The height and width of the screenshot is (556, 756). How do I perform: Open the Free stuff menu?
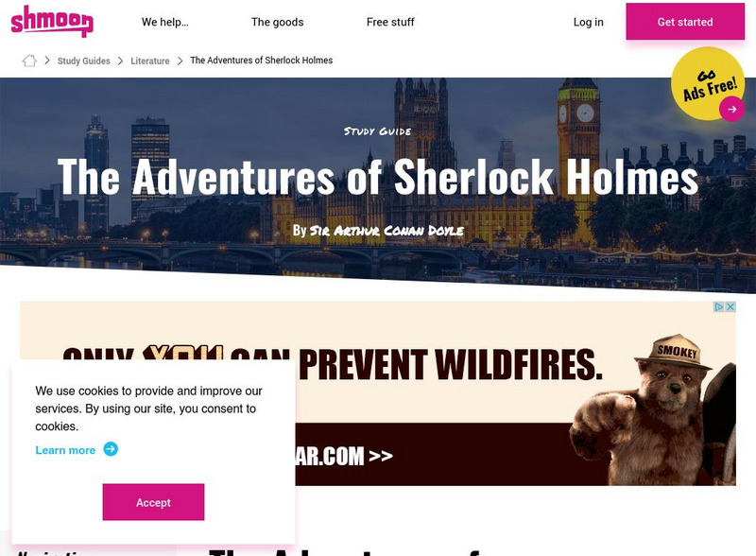pos(390,22)
